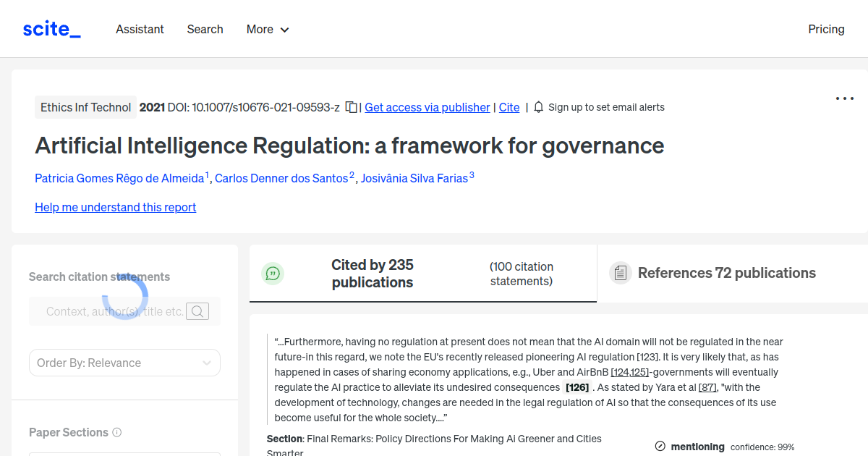Click the green citation speech-bubble icon

click(273, 273)
